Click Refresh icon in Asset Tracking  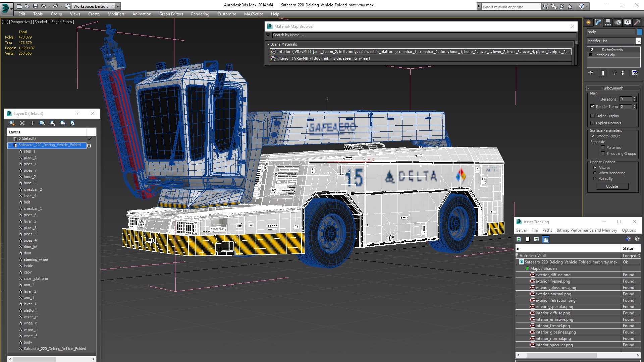[519, 239]
